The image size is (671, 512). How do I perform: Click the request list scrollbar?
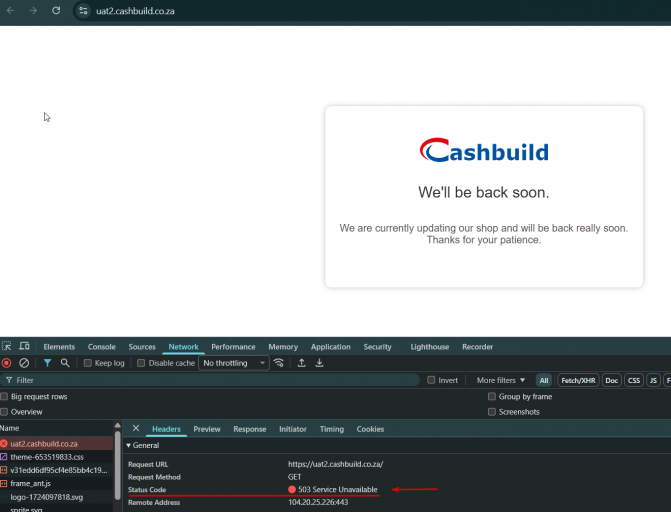click(118, 465)
